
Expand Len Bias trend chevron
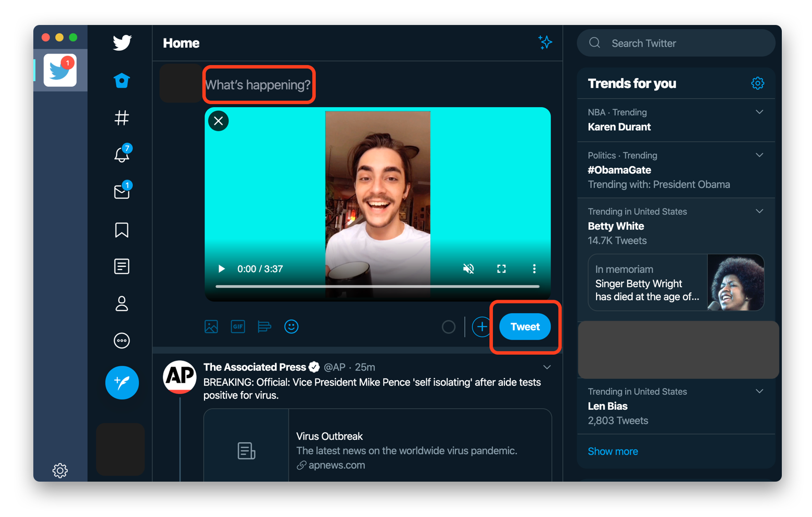click(759, 391)
